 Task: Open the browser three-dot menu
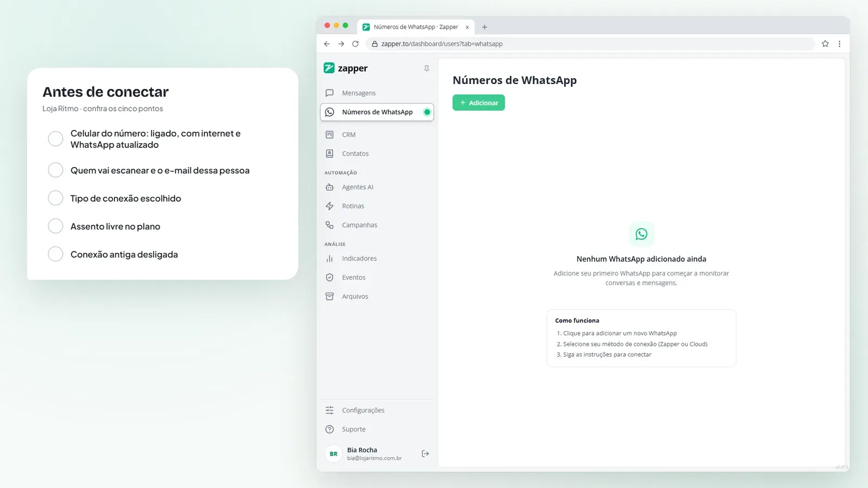point(839,44)
